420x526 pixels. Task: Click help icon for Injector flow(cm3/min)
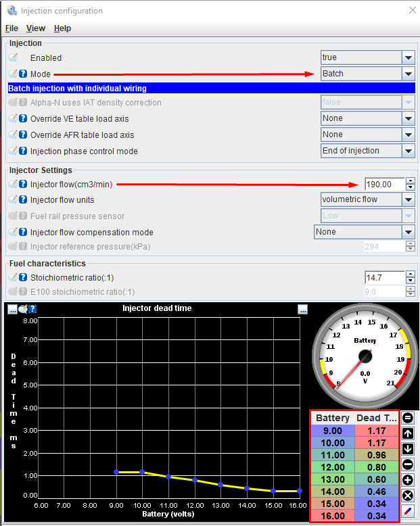coord(23,184)
